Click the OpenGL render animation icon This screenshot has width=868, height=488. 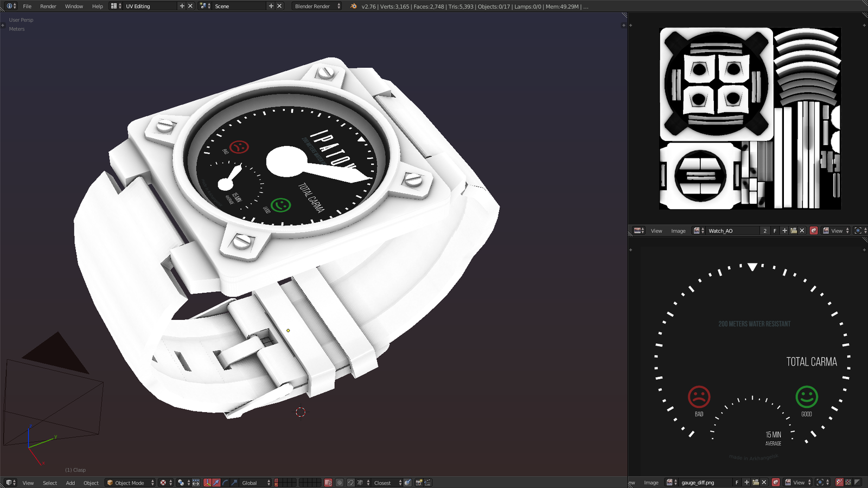point(427,483)
